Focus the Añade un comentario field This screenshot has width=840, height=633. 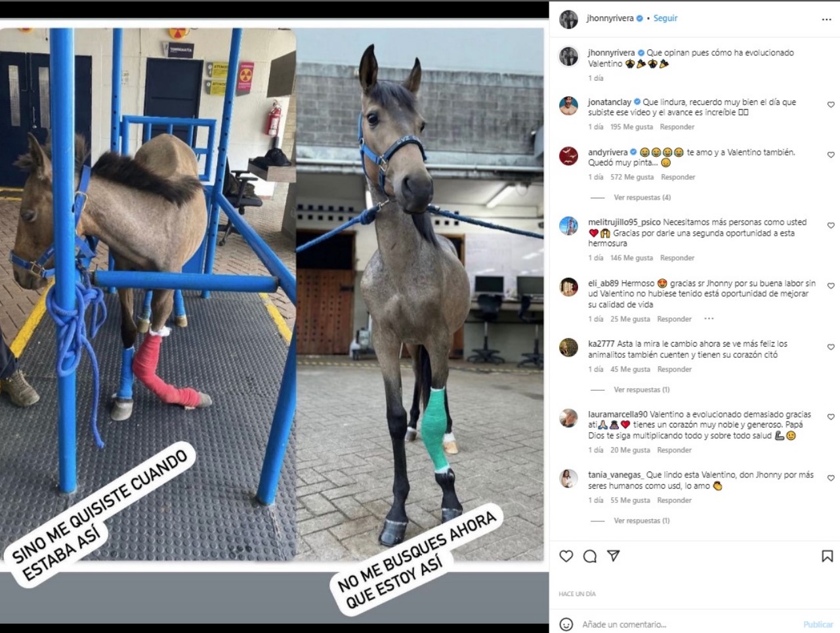coord(689,624)
